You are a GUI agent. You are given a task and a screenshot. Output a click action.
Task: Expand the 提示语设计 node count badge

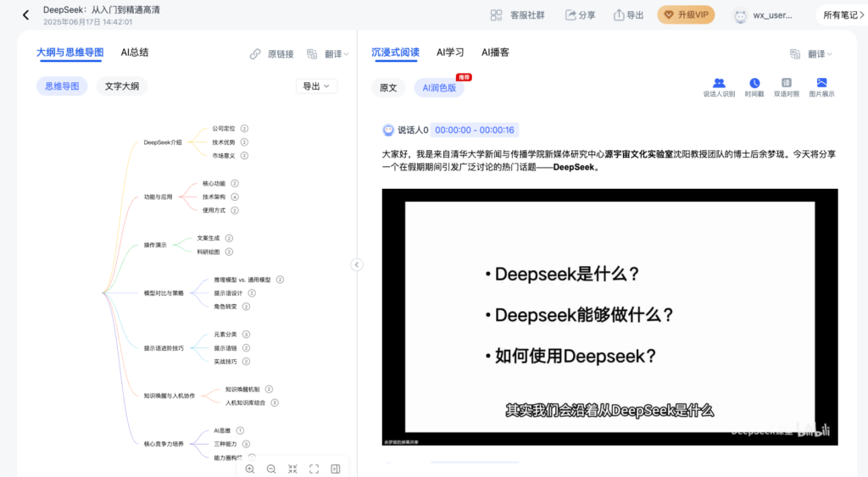(x=252, y=293)
